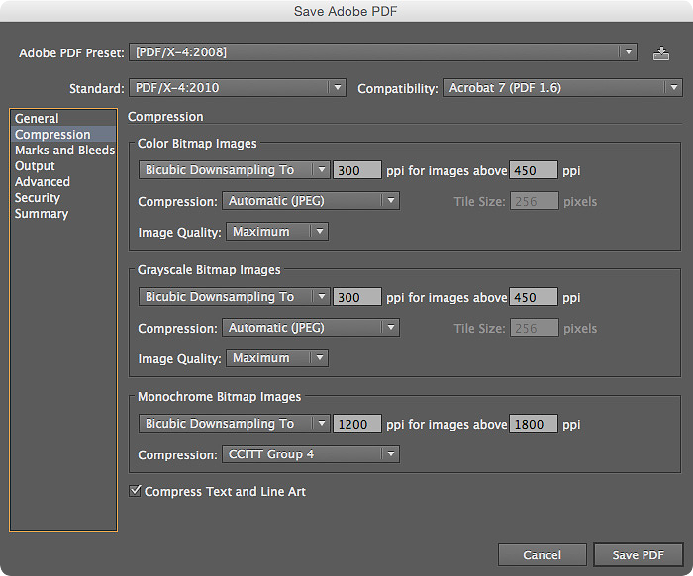
Task: Click the Save PDF button
Action: [638, 555]
